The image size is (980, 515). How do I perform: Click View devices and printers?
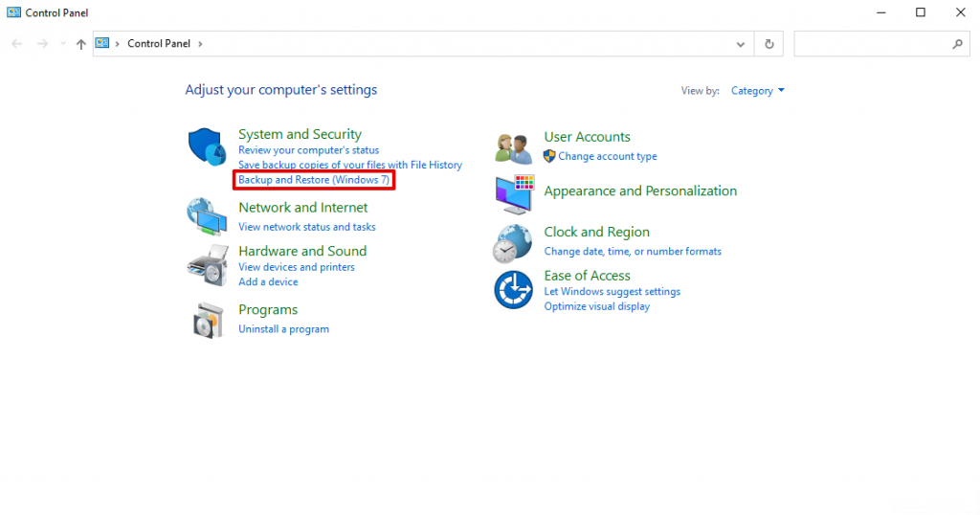point(297,267)
